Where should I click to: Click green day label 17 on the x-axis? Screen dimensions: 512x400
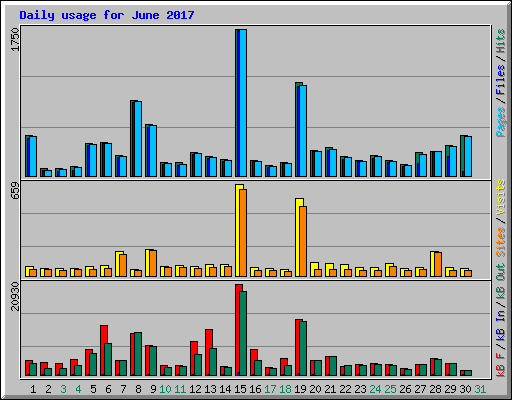click(x=270, y=389)
